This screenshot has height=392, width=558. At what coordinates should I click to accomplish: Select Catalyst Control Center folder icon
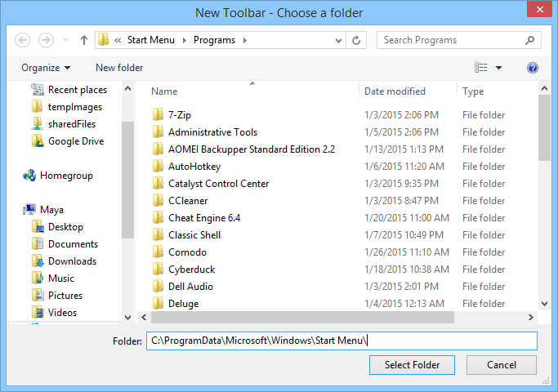(x=158, y=183)
